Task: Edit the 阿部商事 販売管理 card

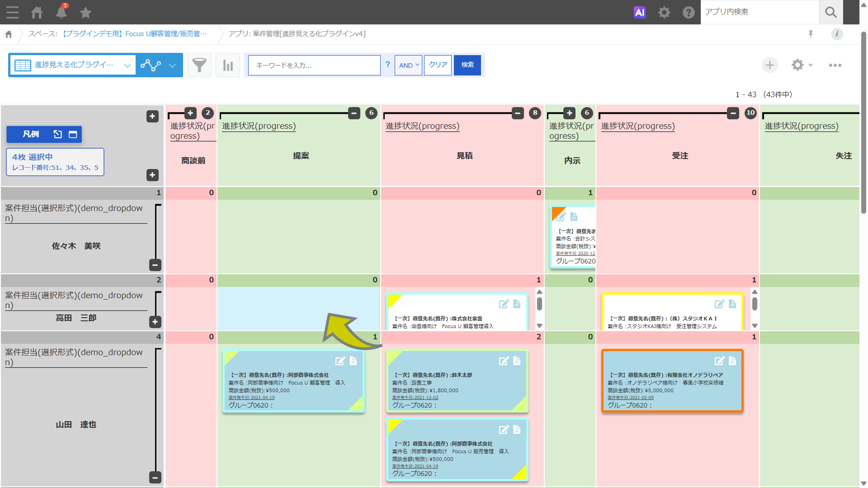Action: (x=504, y=429)
